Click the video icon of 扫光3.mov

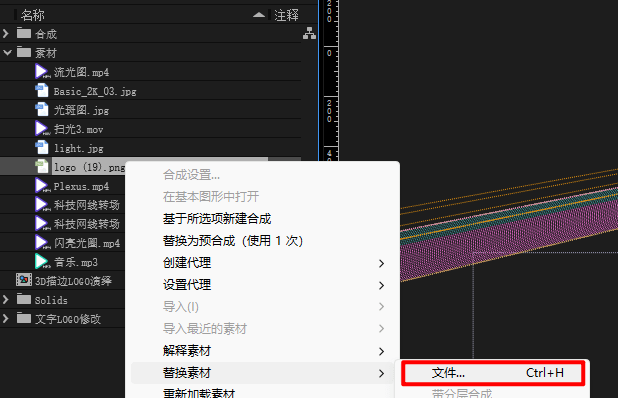coord(42,128)
